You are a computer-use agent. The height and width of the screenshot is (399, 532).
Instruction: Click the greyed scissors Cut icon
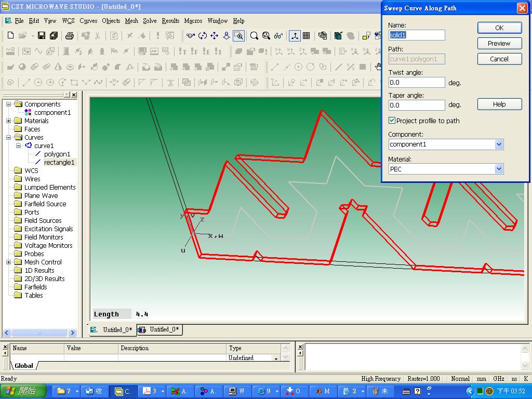(97, 36)
